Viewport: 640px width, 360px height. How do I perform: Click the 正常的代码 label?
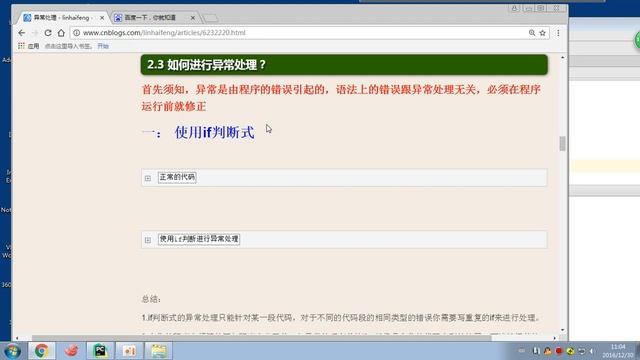pyautogui.click(x=177, y=177)
